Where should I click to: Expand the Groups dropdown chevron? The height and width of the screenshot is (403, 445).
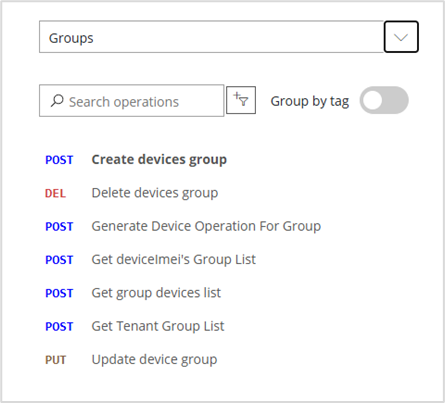click(401, 37)
